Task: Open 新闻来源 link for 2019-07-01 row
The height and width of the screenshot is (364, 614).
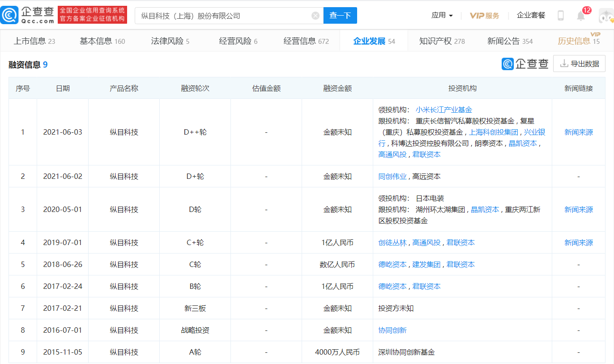Action: click(x=579, y=242)
